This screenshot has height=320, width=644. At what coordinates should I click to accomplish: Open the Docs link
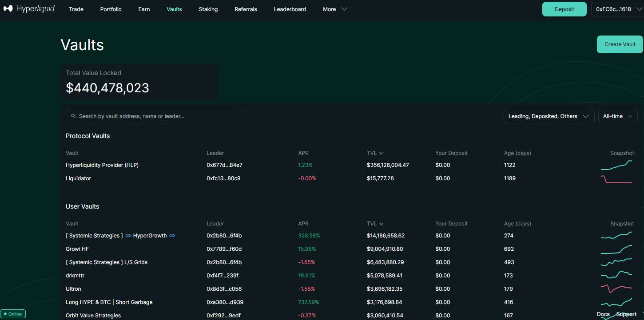(x=603, y=314)
